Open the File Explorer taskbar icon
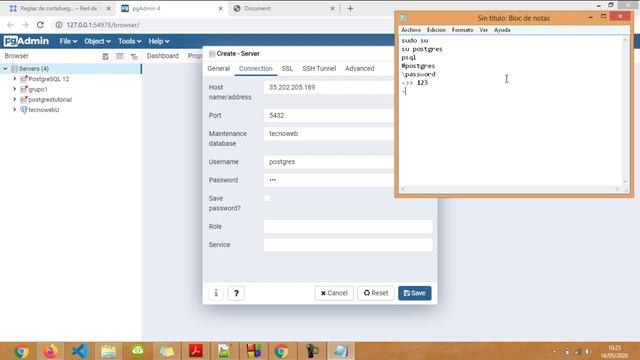Image resolution: width=640 pixels, height=360 pixels. pos(109,351)
